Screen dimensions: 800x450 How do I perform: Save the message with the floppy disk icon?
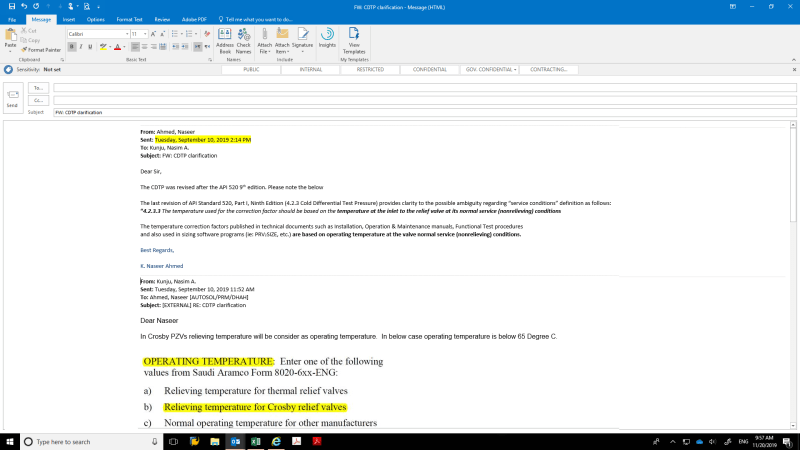(x=12, y=6)
